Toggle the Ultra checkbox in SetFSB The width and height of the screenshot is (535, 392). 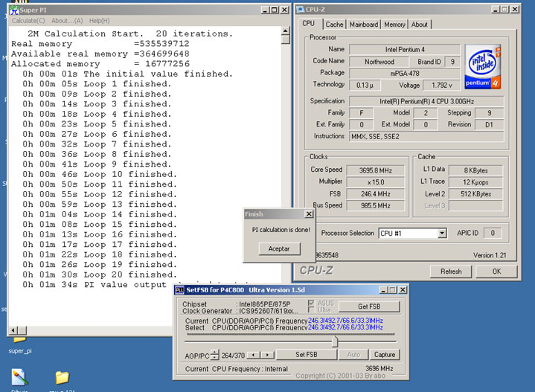[313, 310]
